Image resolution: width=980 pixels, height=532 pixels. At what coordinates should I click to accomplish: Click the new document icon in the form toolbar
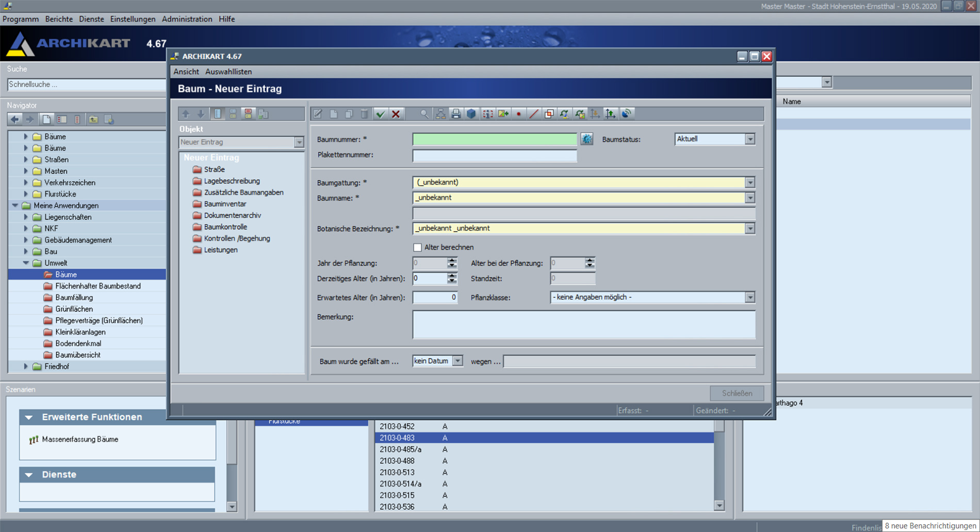tap(334, 114)
